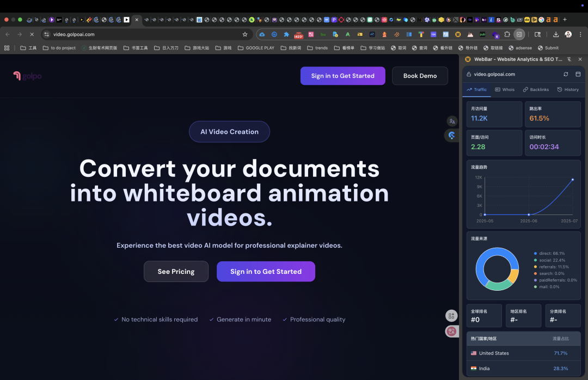Click the translate floating button on page edge

[452, 121]
